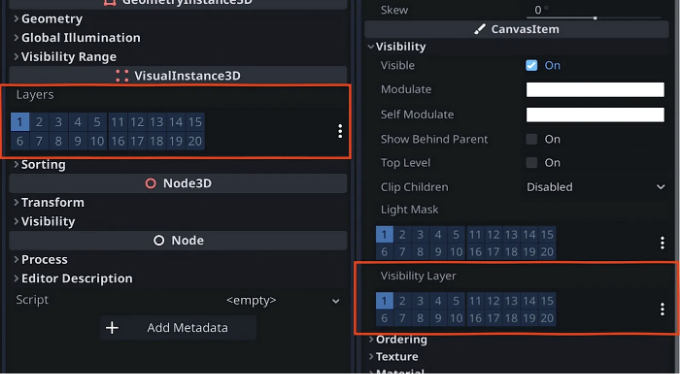Open the Layers three-dot options menu

point(340,131)
